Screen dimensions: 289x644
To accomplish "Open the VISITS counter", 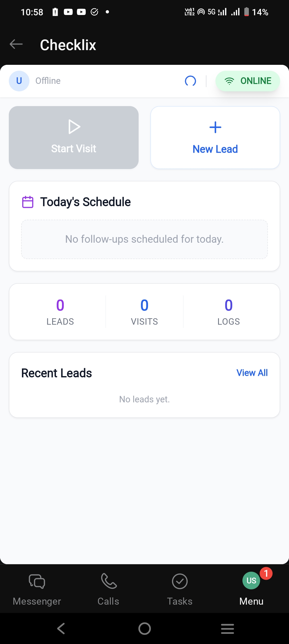I will point(144,312).
